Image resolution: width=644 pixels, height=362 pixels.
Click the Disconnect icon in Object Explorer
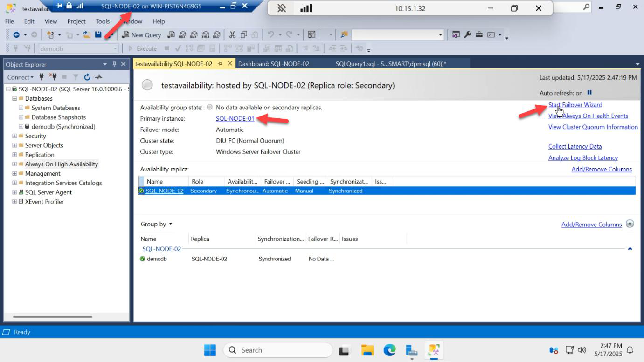tap(53, 77)
